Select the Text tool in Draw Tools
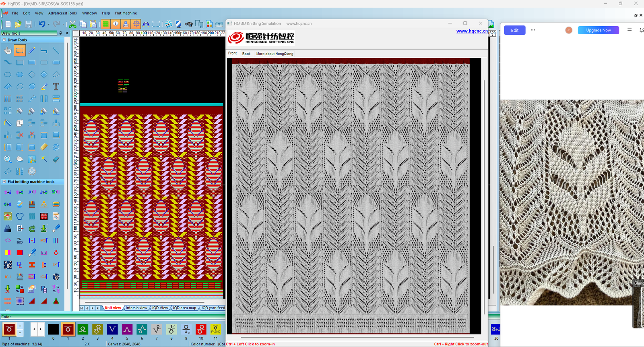The width and height of the screenshot is (644, 347). [x=56, y=87]
